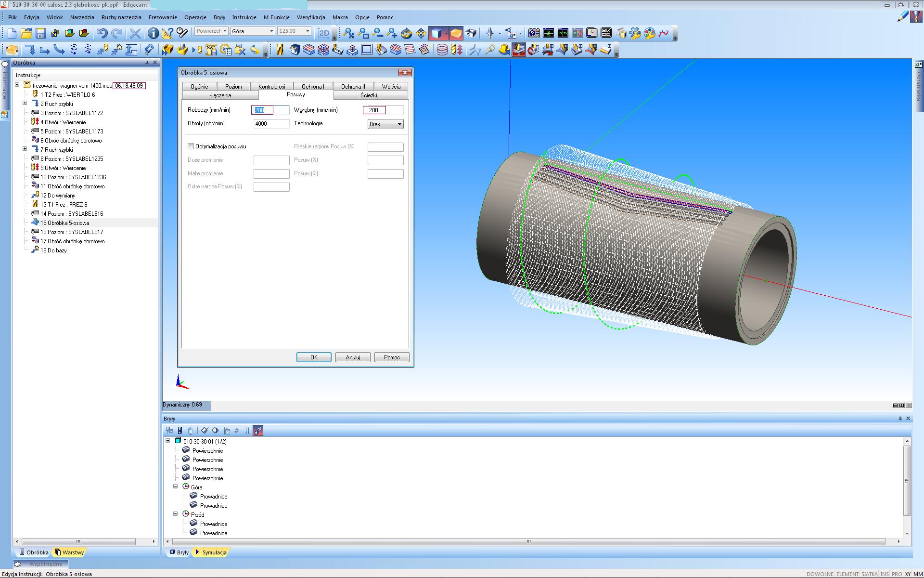This screenshot has width=924, height=578.
Task: Switch to the Symulacja bottom tab
Action: [210, 552]
